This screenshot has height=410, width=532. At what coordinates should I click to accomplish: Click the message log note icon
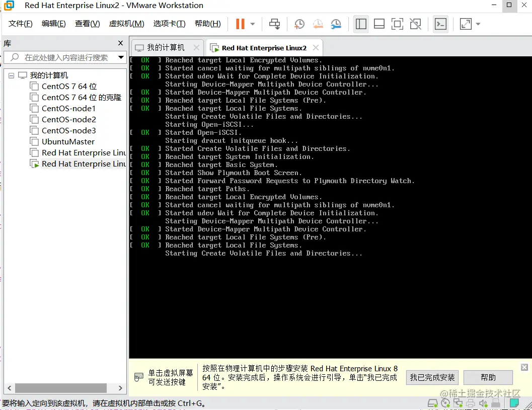point(514,403)
